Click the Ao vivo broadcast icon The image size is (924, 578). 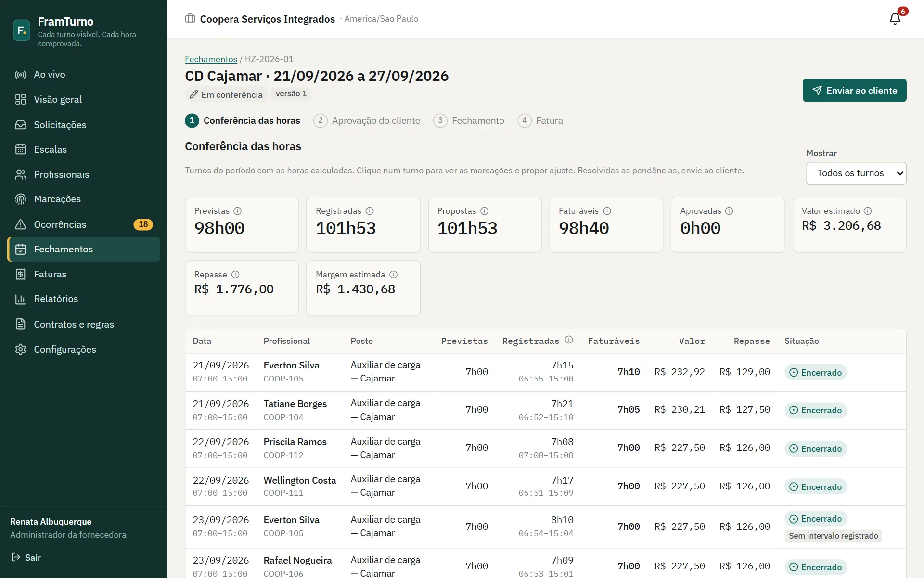[20, 75]
